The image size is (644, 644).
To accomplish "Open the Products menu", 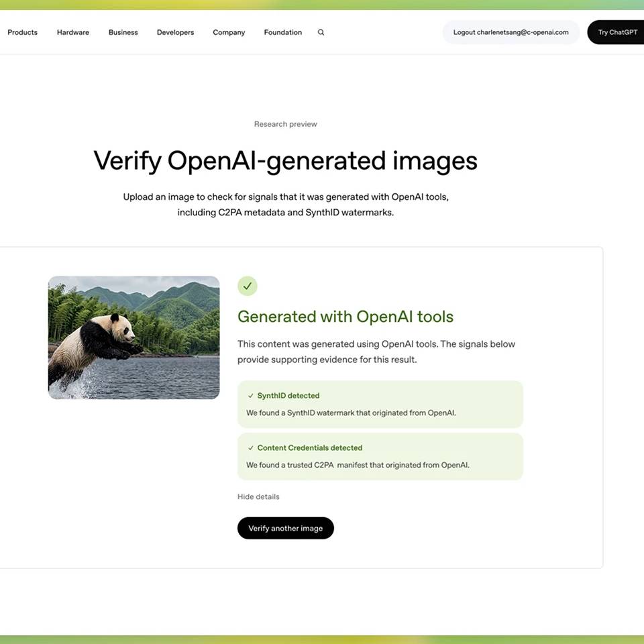I will tap(23, 32).
